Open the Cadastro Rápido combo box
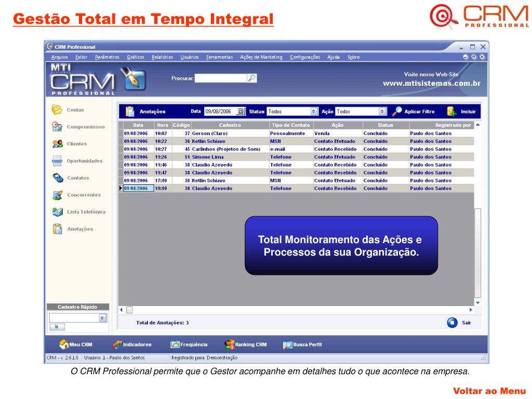 pos(78,318)
